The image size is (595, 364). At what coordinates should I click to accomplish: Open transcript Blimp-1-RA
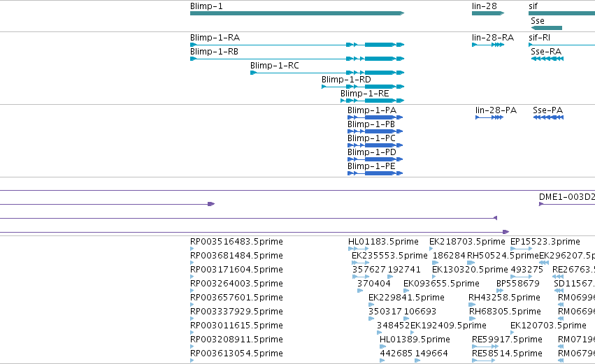point(297,45)
